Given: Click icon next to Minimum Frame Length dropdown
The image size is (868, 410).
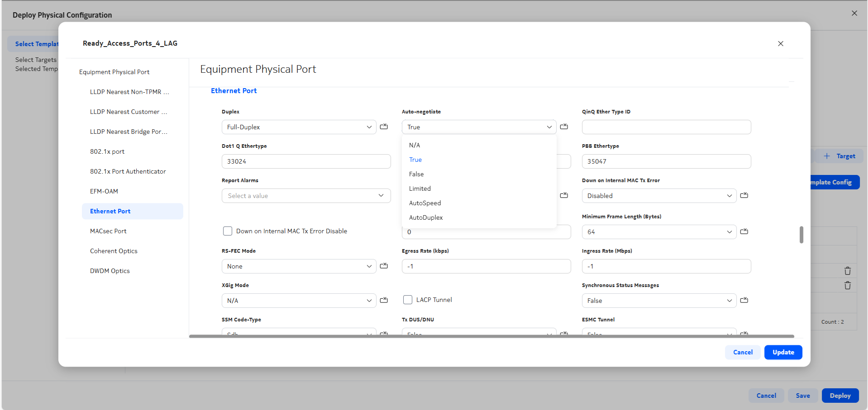Looking at the screenshot, I should click(744, 231).
